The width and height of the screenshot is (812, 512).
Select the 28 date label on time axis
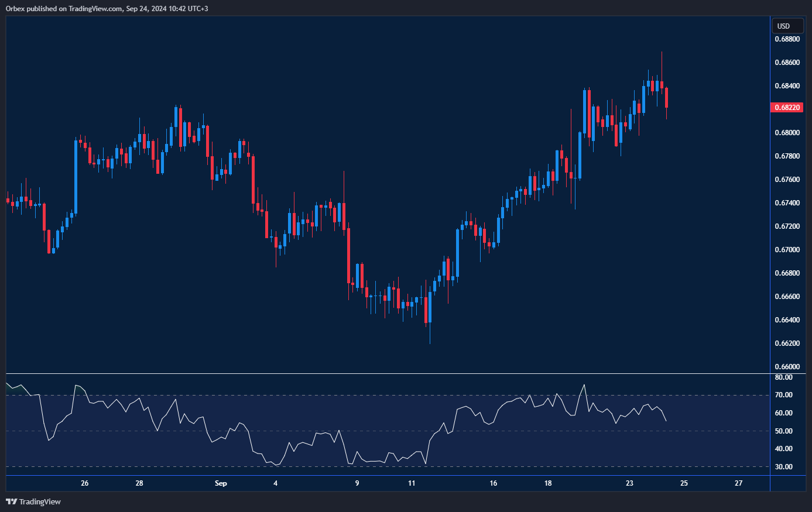(139, 483)
